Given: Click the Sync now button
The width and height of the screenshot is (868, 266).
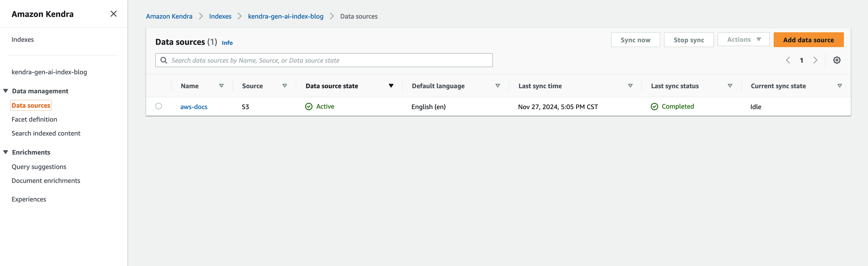Looking at the screenshot, I should (x=635, y=40).
